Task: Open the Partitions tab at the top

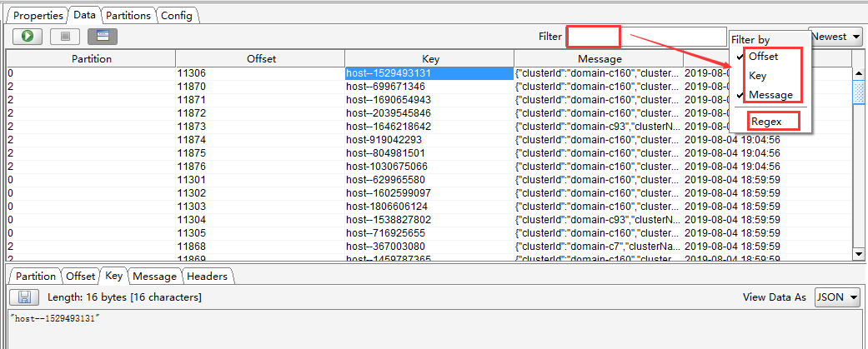Action: click(x=128, y=16)
